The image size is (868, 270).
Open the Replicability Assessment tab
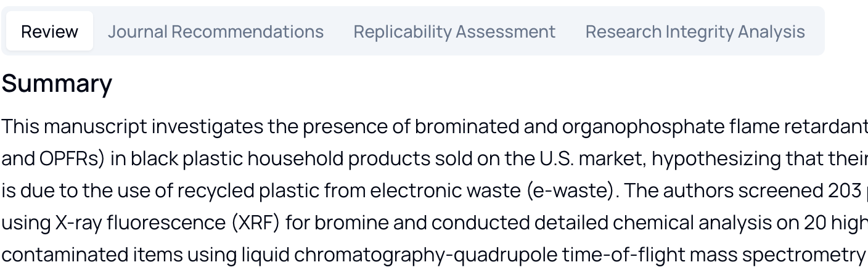(x=454, y=31)
